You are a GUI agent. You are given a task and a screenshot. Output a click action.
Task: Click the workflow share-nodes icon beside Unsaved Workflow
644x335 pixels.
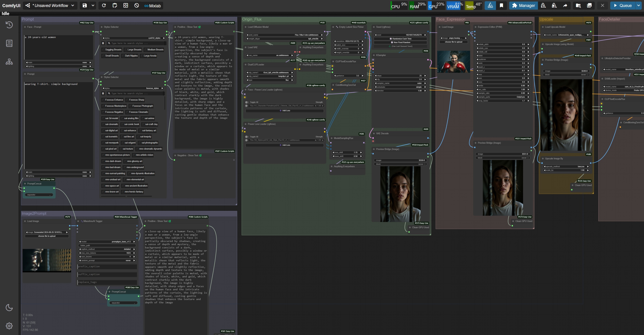(28, 6)
